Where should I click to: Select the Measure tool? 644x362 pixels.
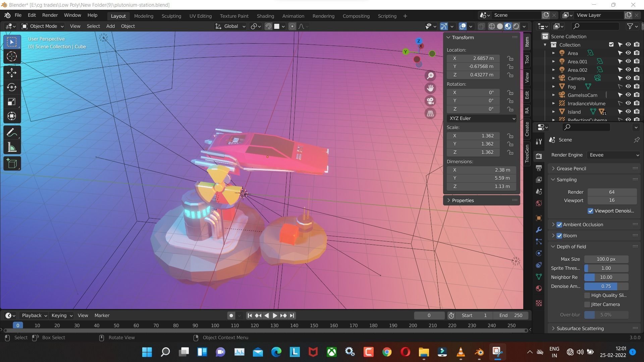12,147
